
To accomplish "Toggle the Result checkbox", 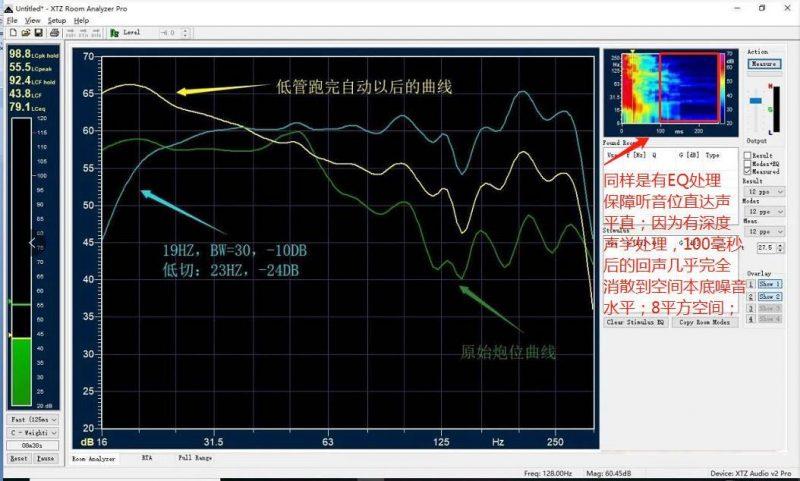I will 748,156.
